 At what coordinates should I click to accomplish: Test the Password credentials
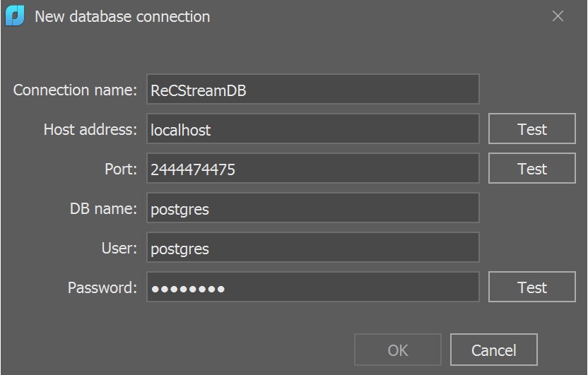[531, 287]
